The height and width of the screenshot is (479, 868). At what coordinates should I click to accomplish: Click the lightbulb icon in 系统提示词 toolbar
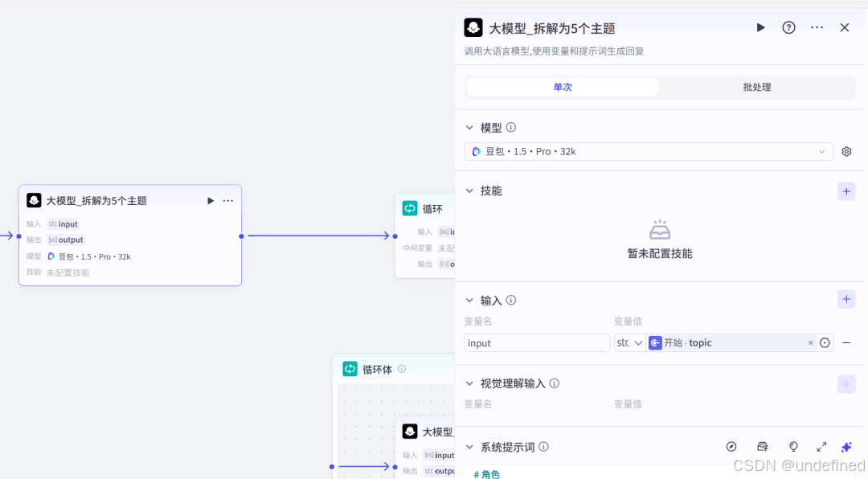click(x=793, y=447)
